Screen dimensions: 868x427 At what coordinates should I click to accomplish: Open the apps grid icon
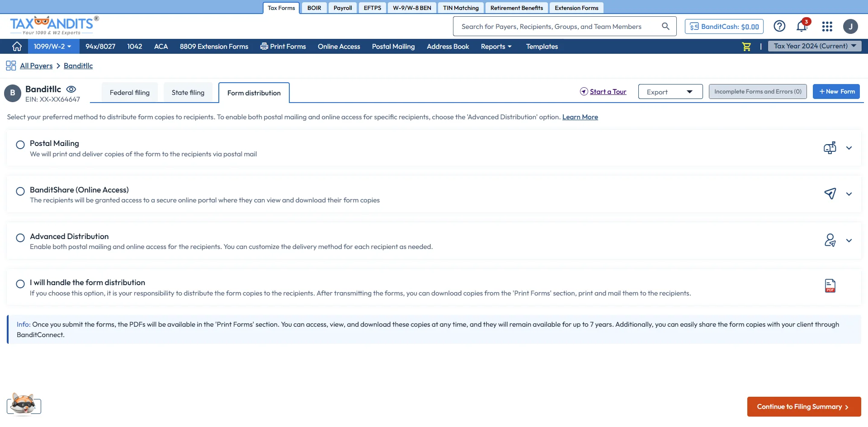(827, 27)
